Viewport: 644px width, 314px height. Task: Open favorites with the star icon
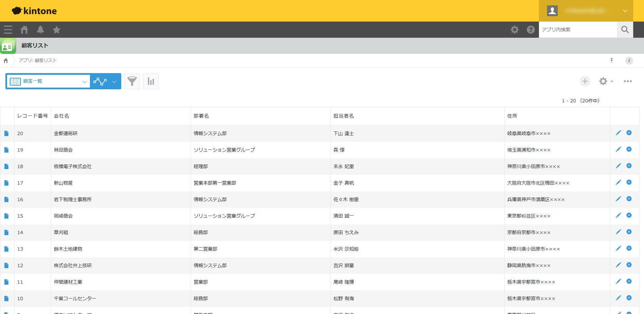(56, 30)
